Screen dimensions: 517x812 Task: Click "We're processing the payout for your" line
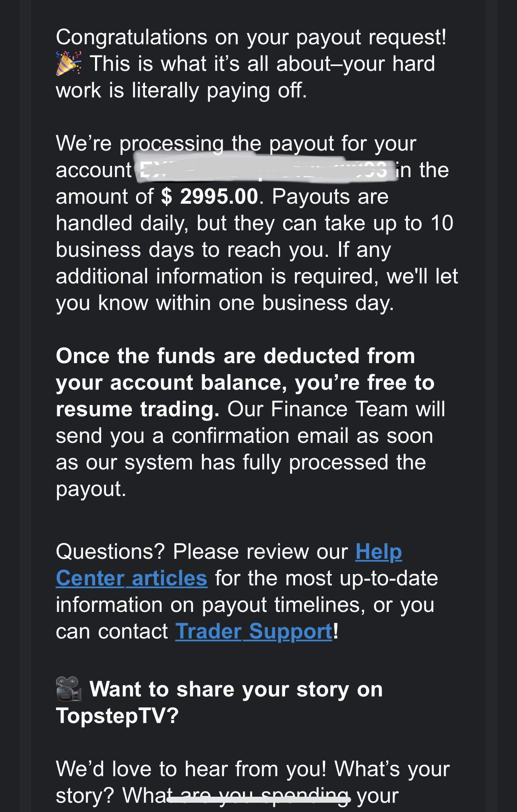236,143
